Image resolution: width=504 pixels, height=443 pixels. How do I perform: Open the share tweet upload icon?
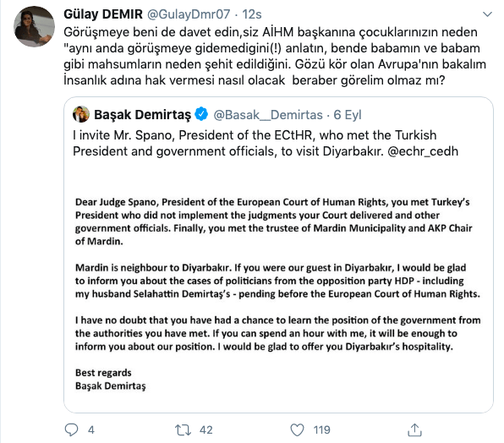414,429
